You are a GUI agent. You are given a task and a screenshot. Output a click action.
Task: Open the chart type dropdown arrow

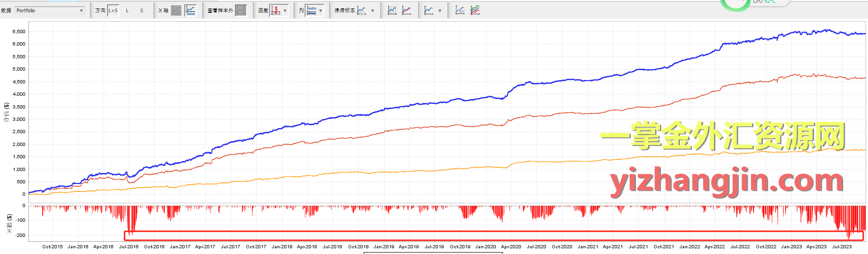pyautogui.click(x=439, y=10)
